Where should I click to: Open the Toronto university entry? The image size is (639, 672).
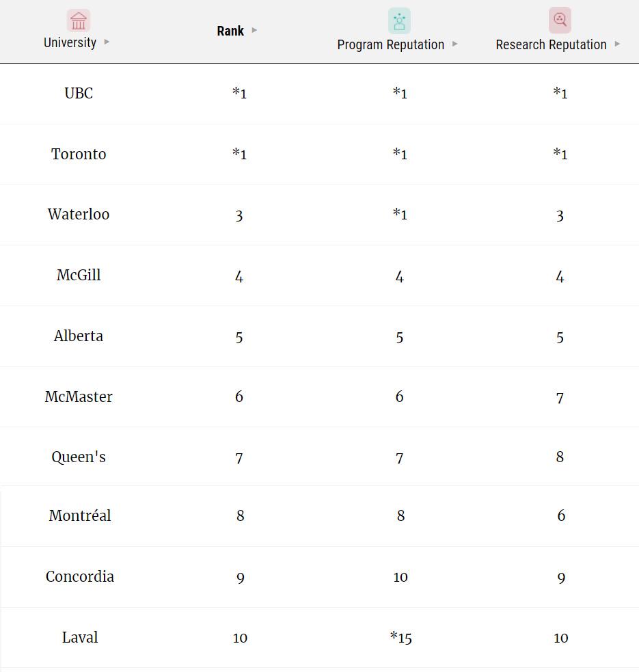pos(79,154)
